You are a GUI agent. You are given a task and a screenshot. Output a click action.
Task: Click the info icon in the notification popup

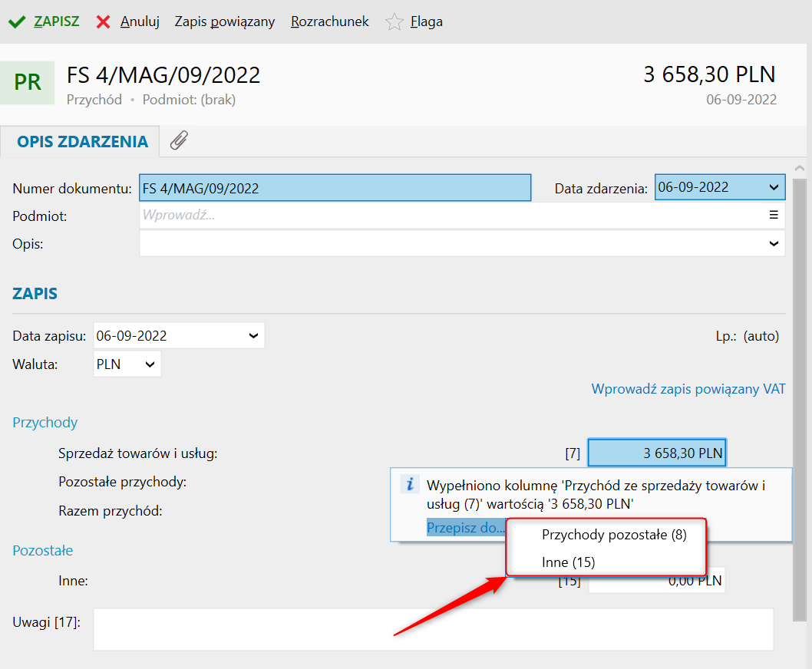click(x=410, y=485)
